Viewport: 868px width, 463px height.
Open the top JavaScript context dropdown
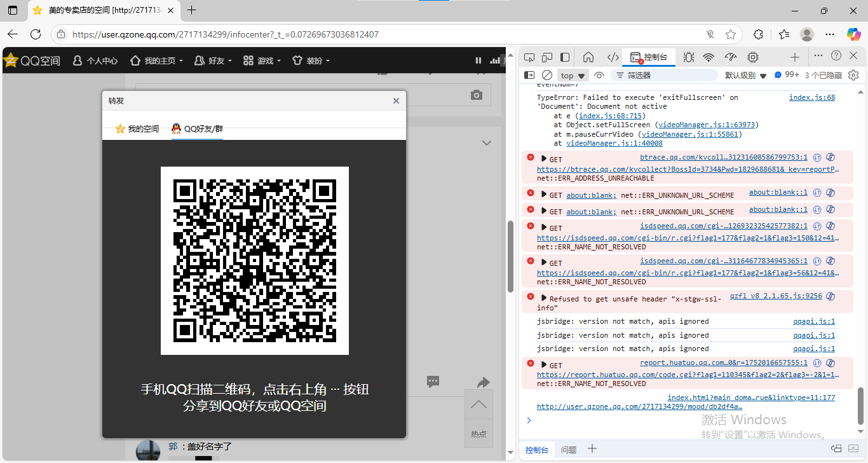(x=573, y=75)
